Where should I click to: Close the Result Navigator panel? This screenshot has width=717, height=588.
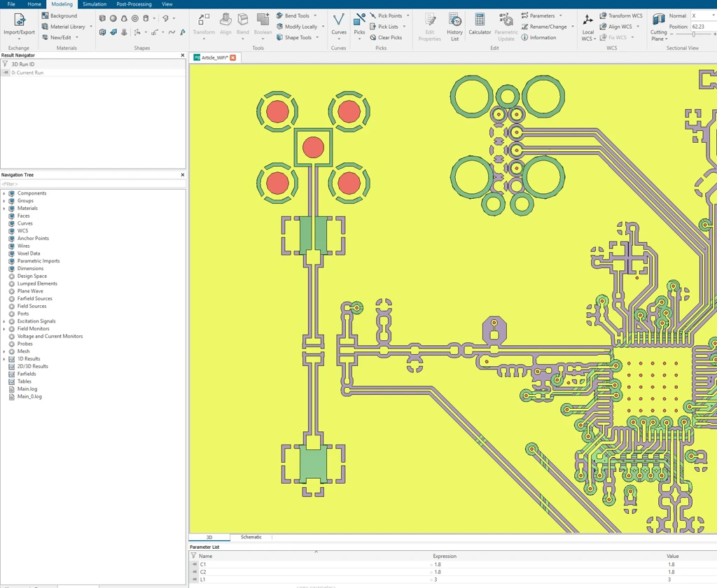[x=183, y=55]
